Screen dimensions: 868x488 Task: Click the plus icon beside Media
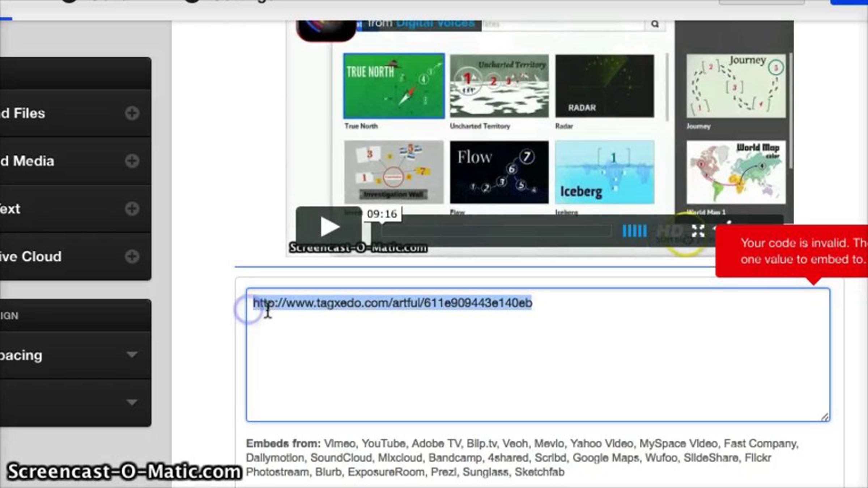pos(132,161)
